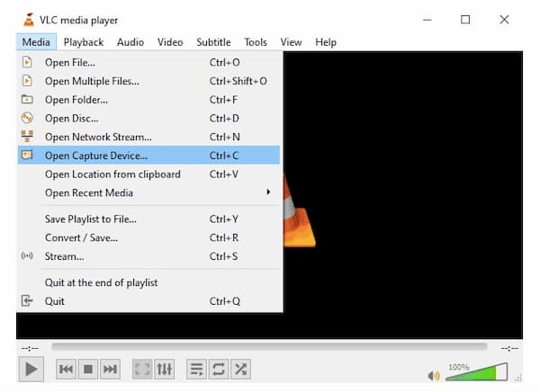
Task: Minimize the VLC window
Action: click(x=427, y=20)
